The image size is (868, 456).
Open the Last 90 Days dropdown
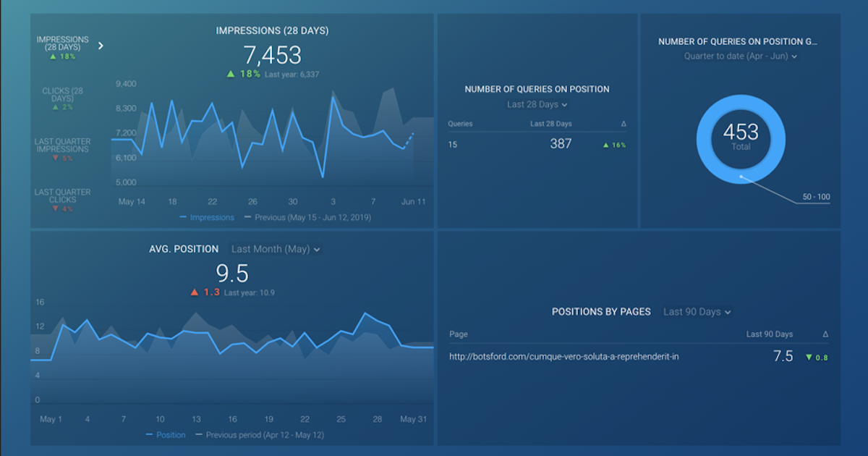(697, 312)
